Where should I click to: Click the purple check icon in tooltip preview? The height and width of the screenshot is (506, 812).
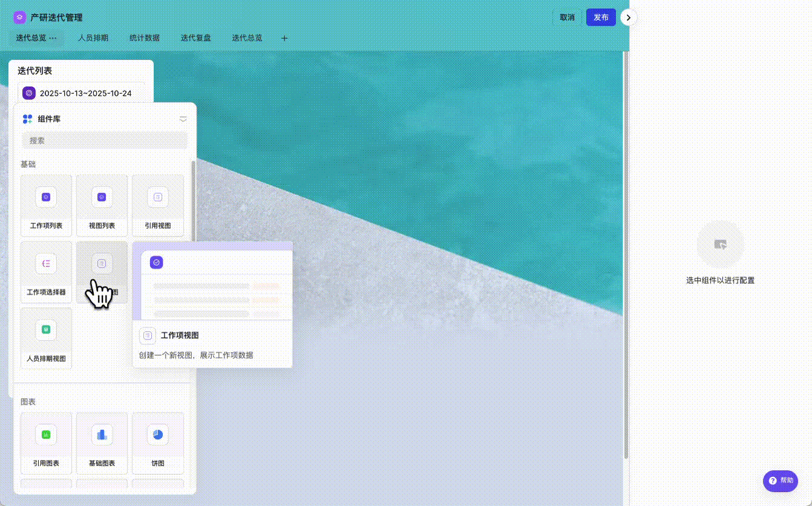click(156, 262)
